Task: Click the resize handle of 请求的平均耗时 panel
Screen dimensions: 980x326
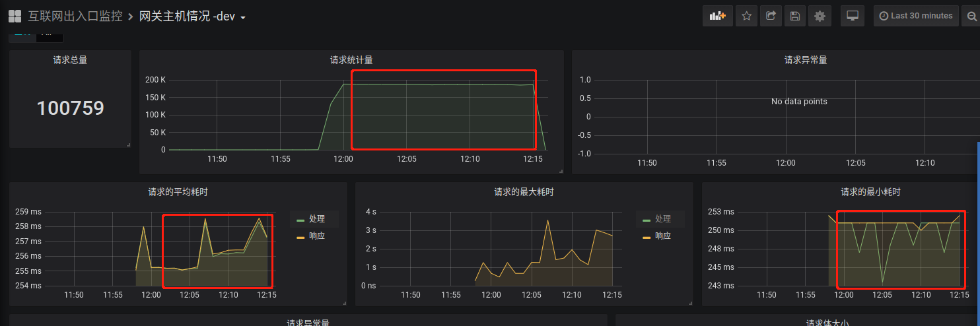Action: pyautogui.click(x=344, y=303)
